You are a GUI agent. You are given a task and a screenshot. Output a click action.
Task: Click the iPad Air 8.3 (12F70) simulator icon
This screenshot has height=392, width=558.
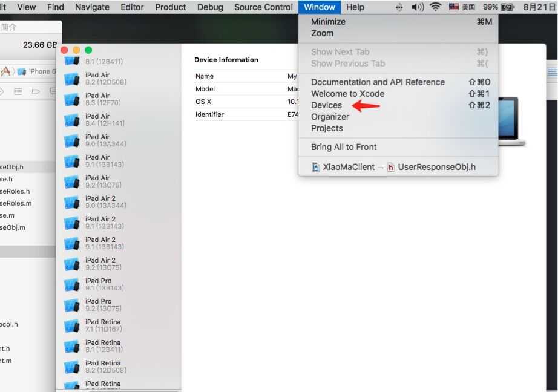click(72, 100)
